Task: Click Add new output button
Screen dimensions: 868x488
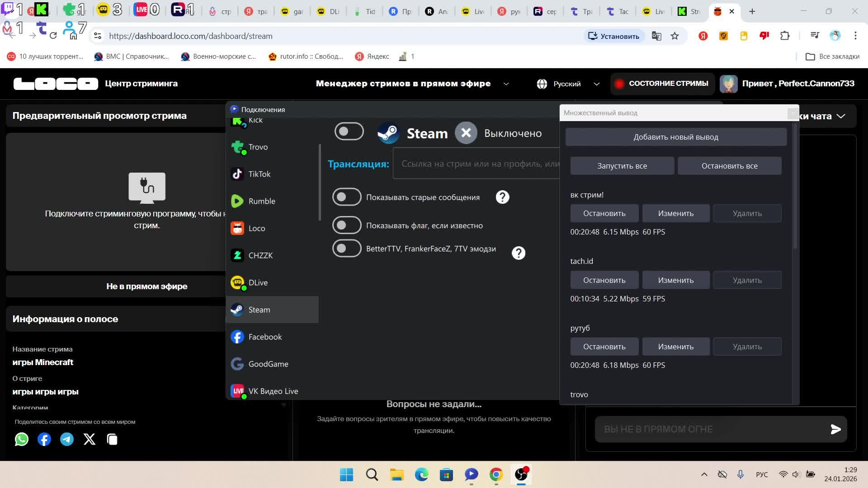Action: (x=675, y=137)
